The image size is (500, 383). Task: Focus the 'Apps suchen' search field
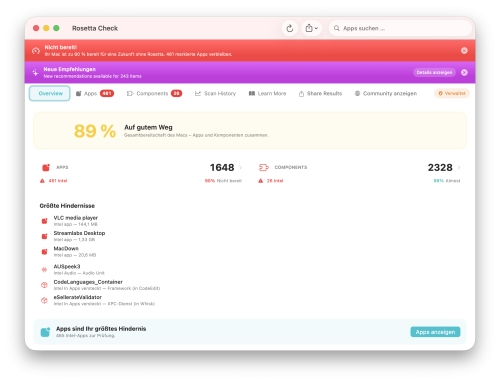(x=400, y=28)
